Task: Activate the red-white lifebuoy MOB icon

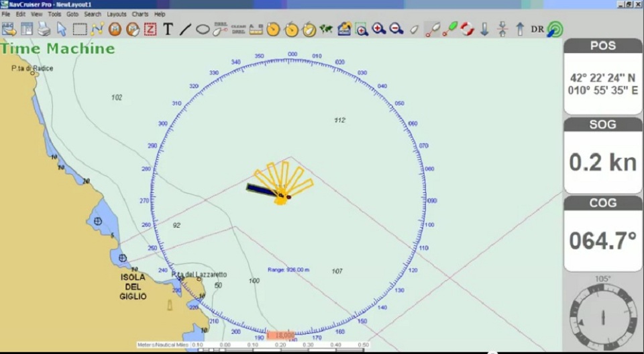Action: (467, 29)
